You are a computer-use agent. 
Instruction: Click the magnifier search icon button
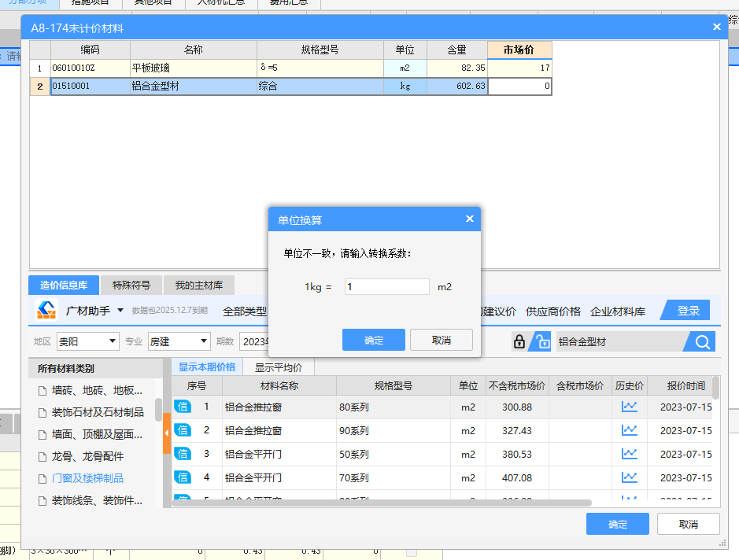tap(702, 342)
